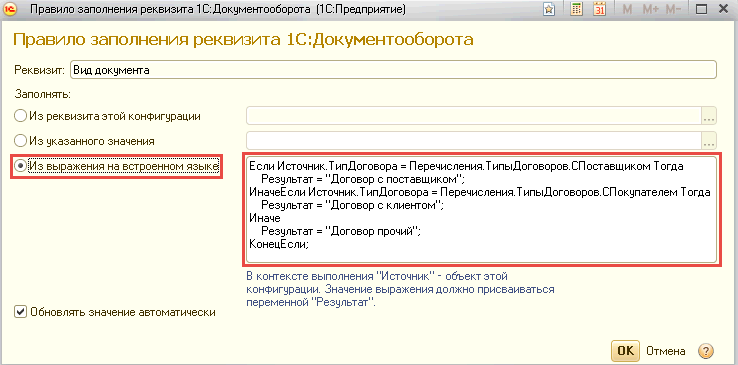738x365 pixels.
Task: Add window to favorites star icon
Action: pos(549,9)
